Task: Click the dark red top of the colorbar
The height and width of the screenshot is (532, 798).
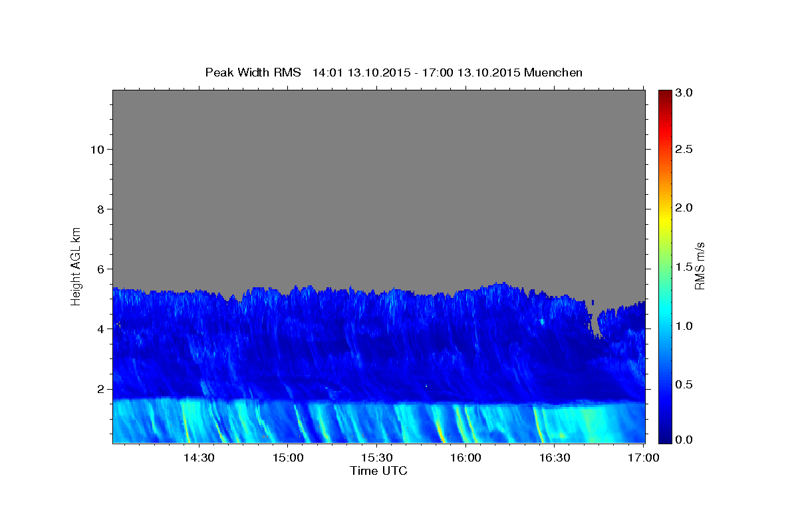Action: [665, 94]
